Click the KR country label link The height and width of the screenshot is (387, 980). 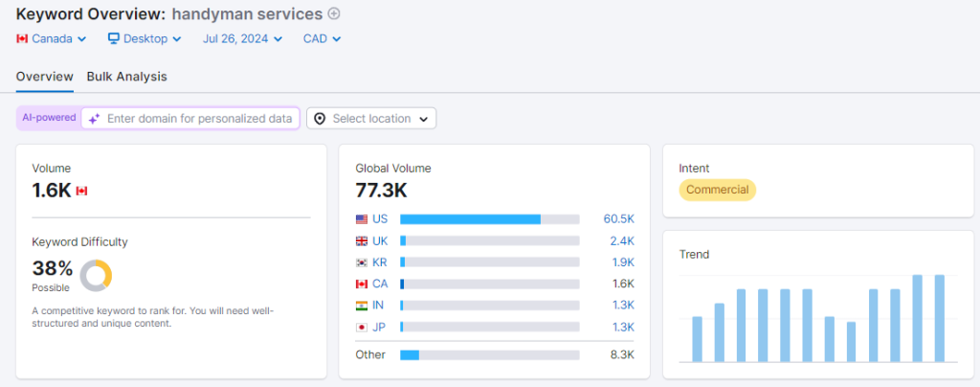pos(380,262)
